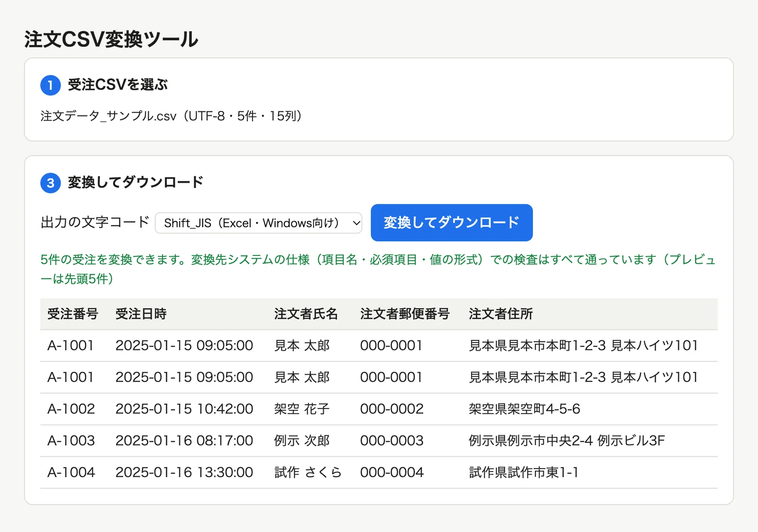Viewport: 758px width, 532px height.
Task: Click address cell 架空県架空町4-5-6
Action: coord(524,409)
